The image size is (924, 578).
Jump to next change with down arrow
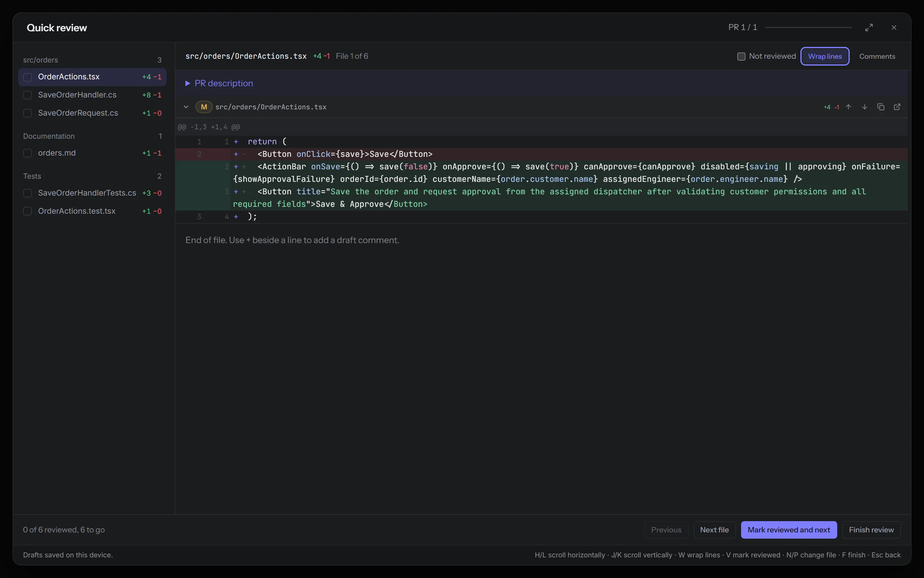pos(864,107)
